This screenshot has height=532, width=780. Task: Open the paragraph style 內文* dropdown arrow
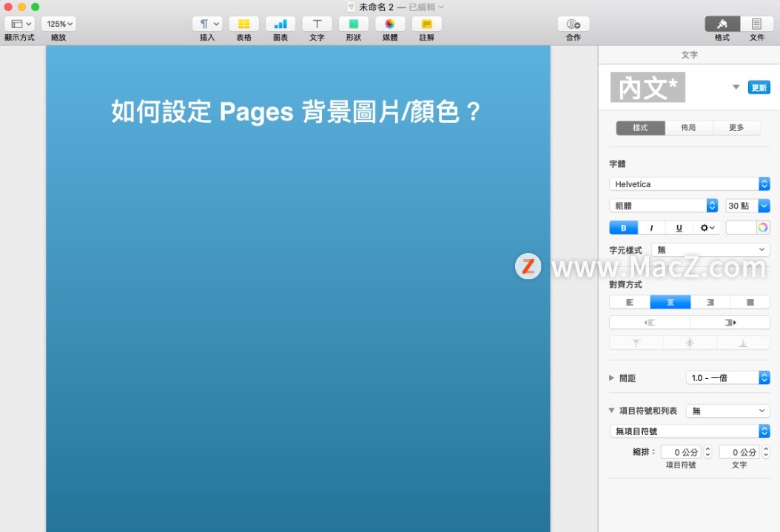click(736, 87)
